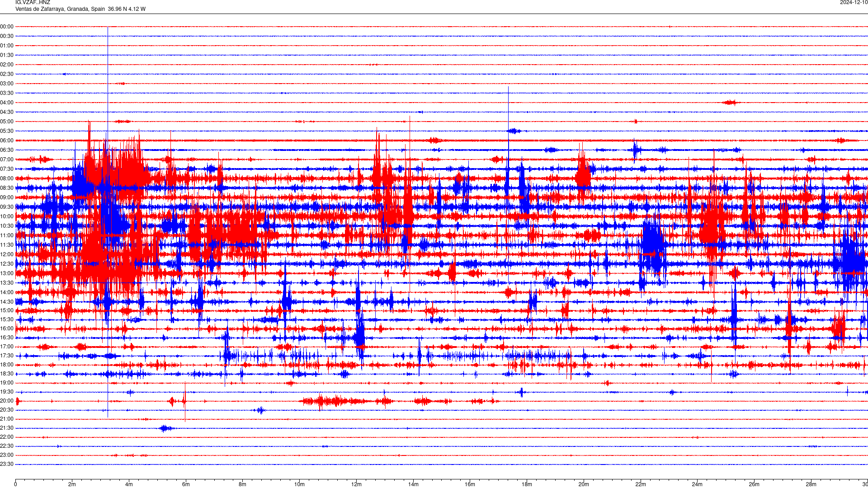Select the 23:00 time label

7,455
